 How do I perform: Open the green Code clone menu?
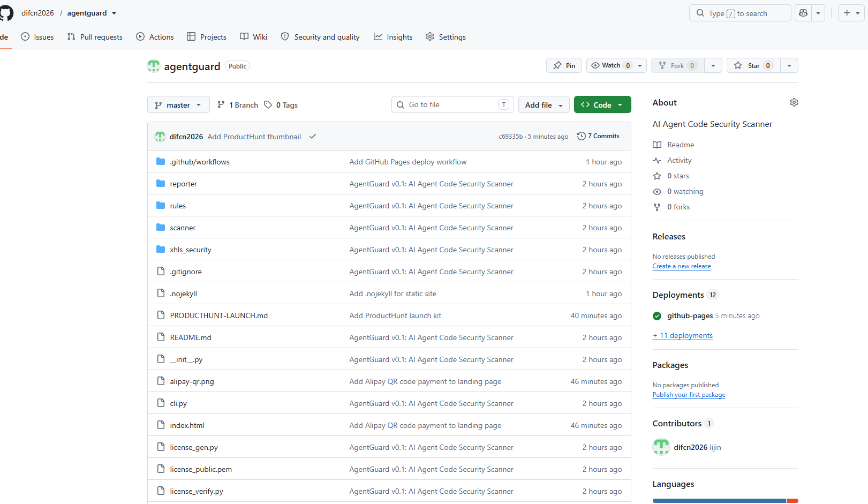pos(602,105)
